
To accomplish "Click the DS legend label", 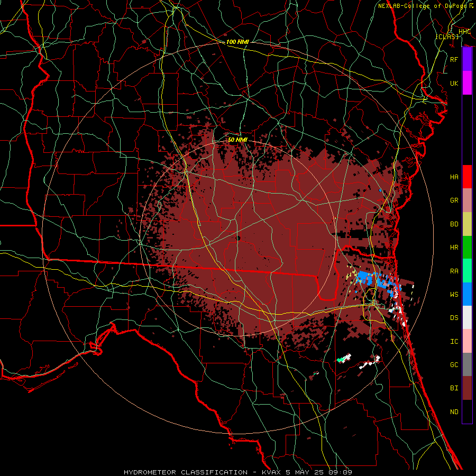I will coord(454,318).
